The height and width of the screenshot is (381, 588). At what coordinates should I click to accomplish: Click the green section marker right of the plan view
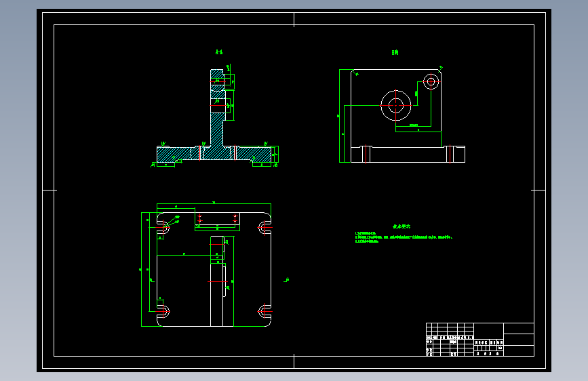click(286, 280)
